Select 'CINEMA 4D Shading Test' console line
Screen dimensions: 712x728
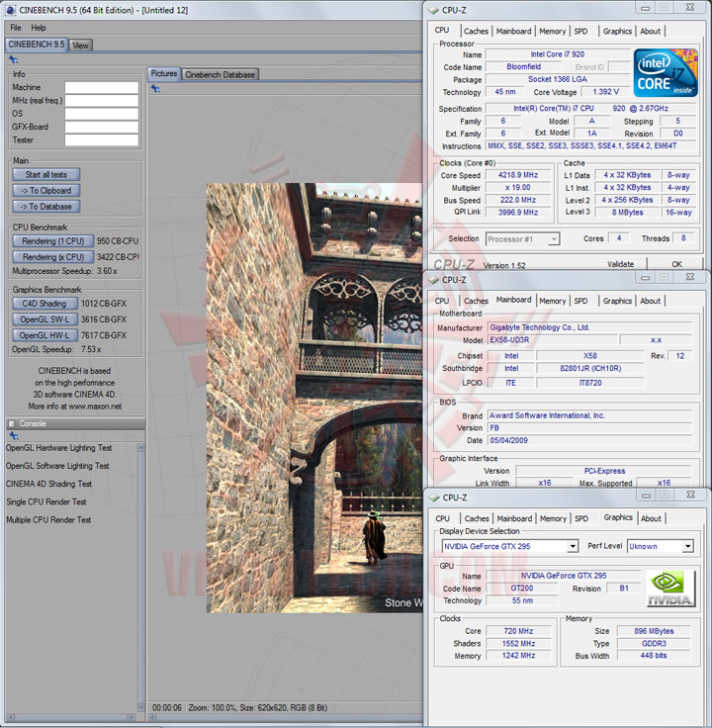point(48,484)
